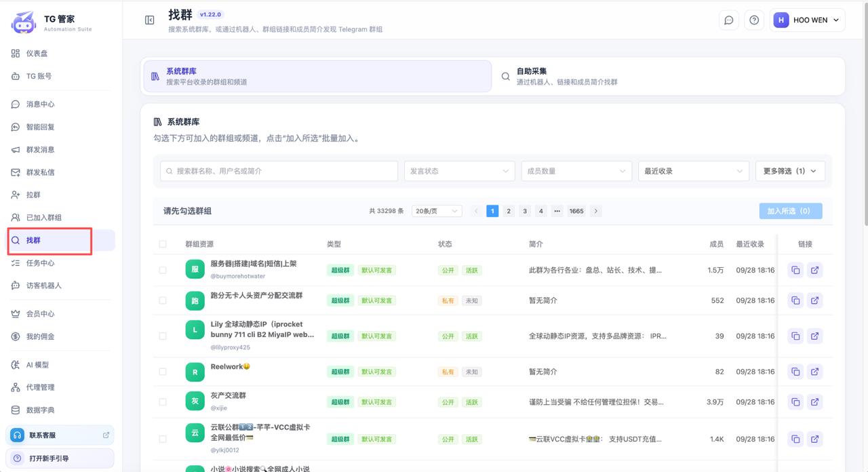The width and height of the screenshot is (868, 472).
Task: Go to page 2
Action: click(509, 211)
